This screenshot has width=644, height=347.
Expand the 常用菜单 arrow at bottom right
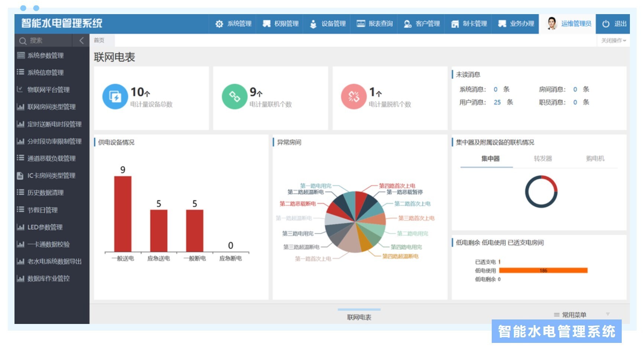coord(608,314)
